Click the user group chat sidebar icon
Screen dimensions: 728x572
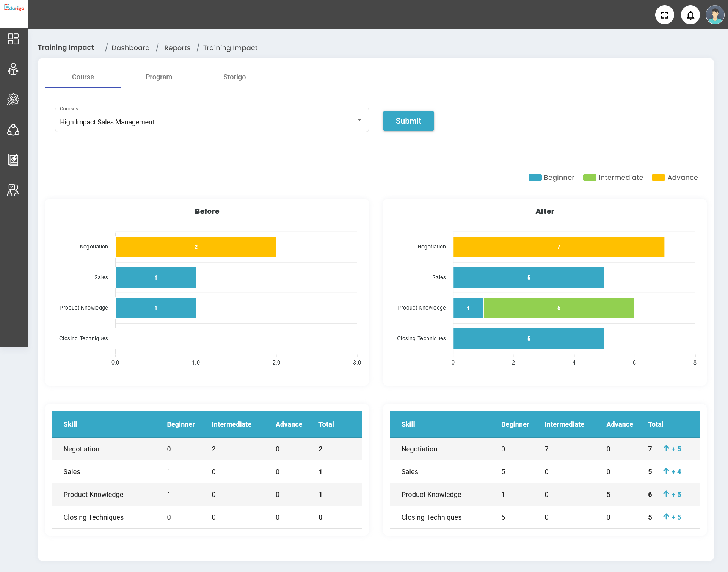pyautogui.click(x=13, y=190)
